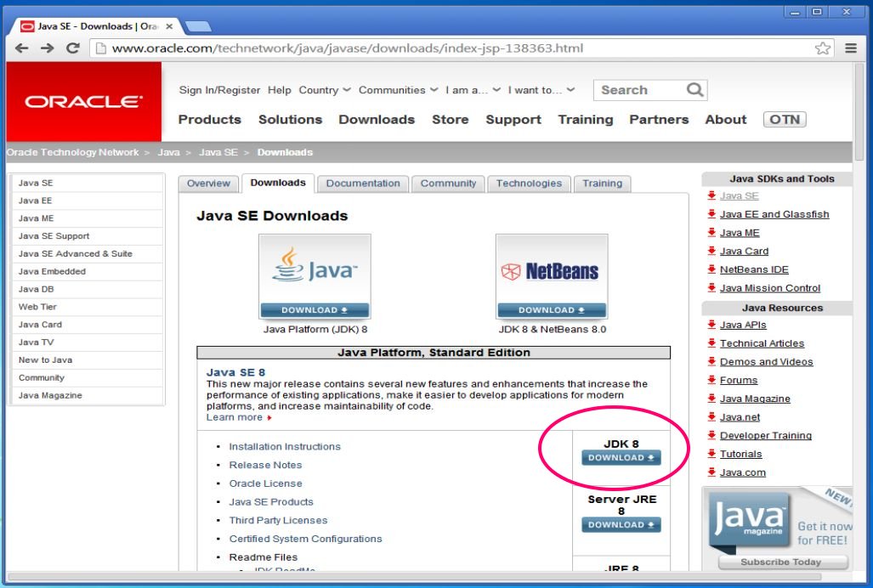Click the JDK 8 Download button

621,457
